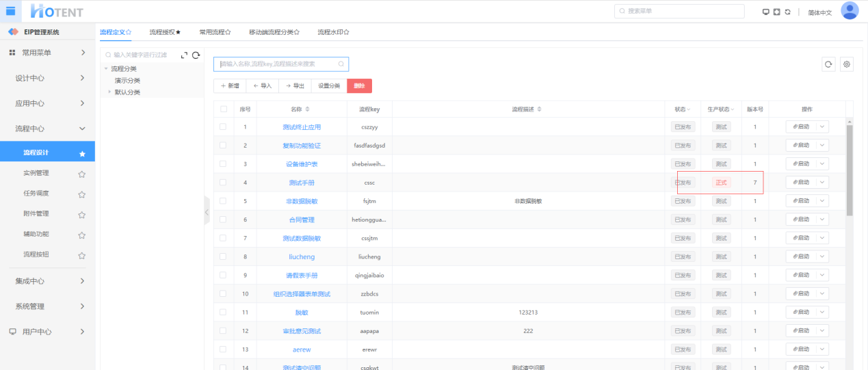Open dropdown arrow beside 启动 in first row
This screenshot has width=868, height=370.
[821, 127]
